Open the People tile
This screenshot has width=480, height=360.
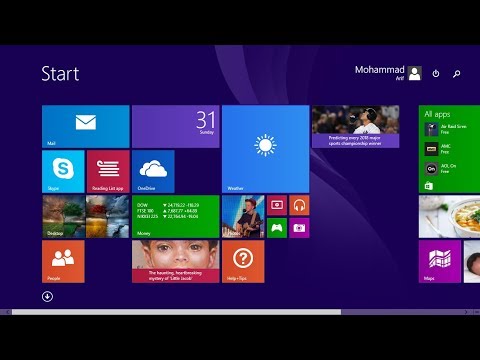click(63, 262)
